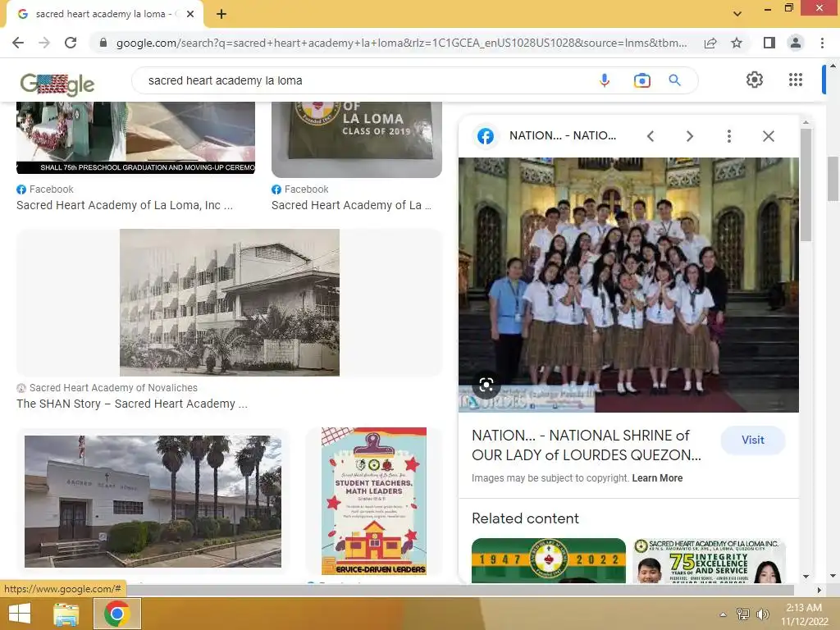
Task: Open the Learn More copyright link
Action: (657, 478)
